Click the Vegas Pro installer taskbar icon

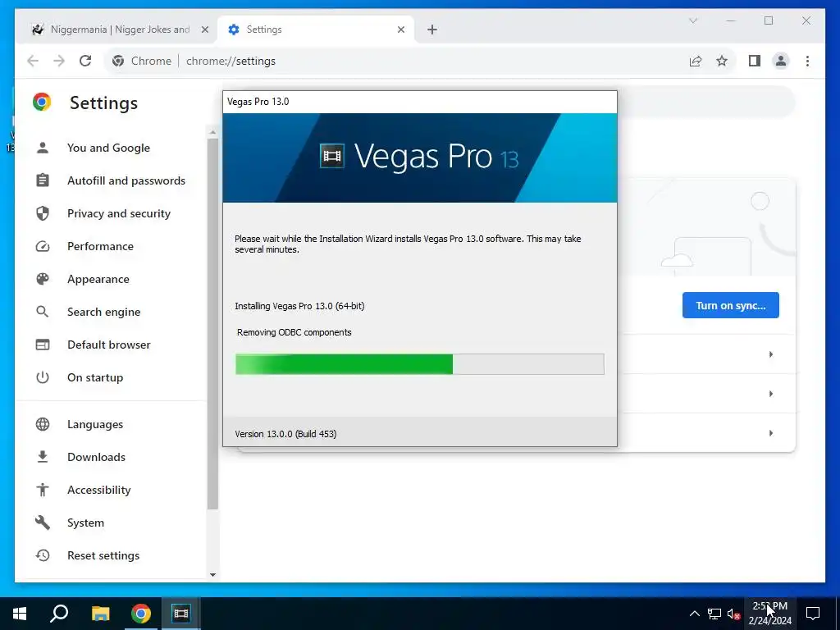[x=181, y=614]
